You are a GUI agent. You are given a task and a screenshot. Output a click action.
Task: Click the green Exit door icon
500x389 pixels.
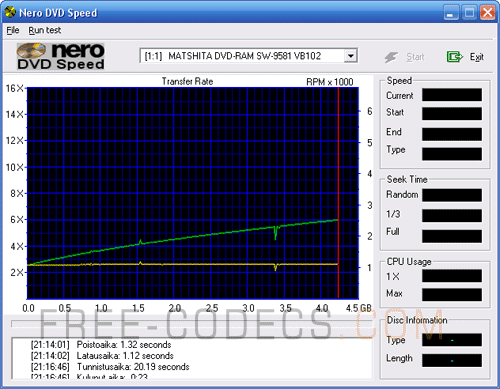click(455, 57)
